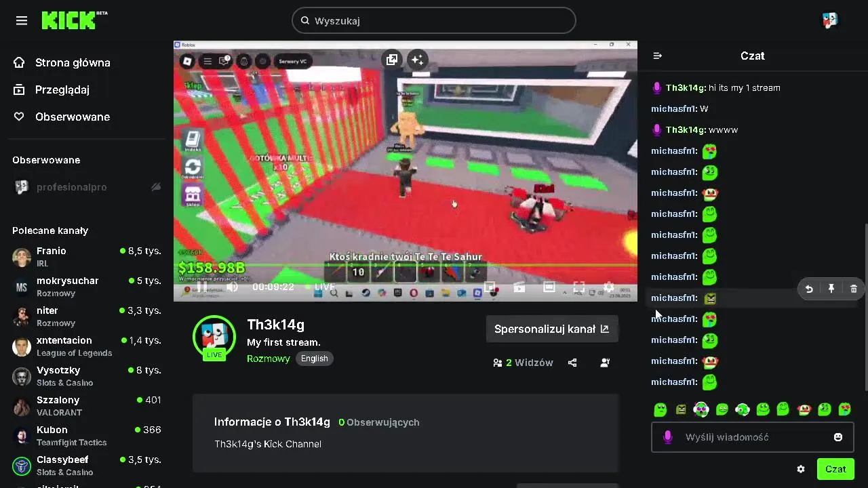Open the video player settings gear
Image resolution: width=868 pixels, height=488 pixels.
(x=609, y=287)
